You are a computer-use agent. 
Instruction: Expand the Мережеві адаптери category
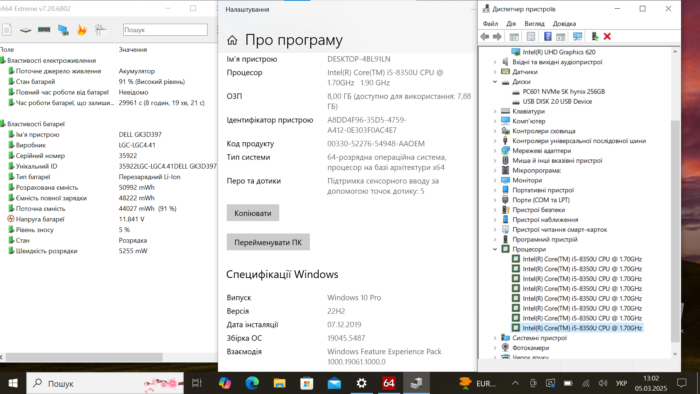[x=495, y=151]
